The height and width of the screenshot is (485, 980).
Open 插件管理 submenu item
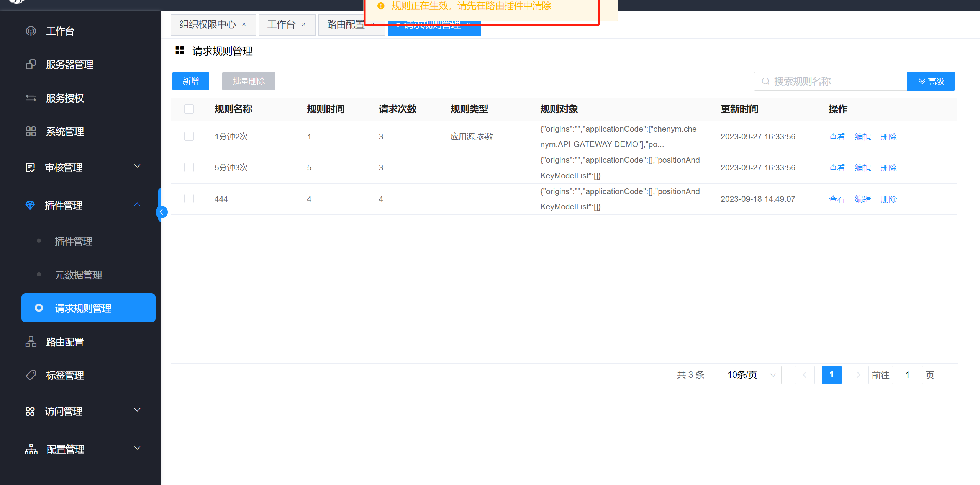(x=74, y=241)
